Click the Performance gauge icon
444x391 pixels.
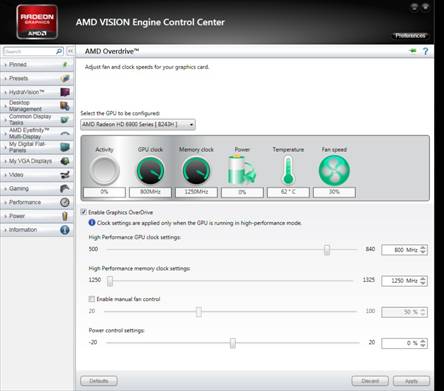[65, 202]
